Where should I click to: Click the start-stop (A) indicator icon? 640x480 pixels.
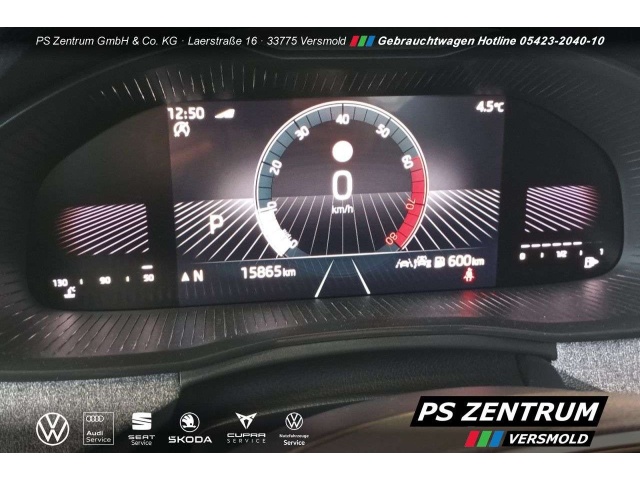tap(181, 129)
